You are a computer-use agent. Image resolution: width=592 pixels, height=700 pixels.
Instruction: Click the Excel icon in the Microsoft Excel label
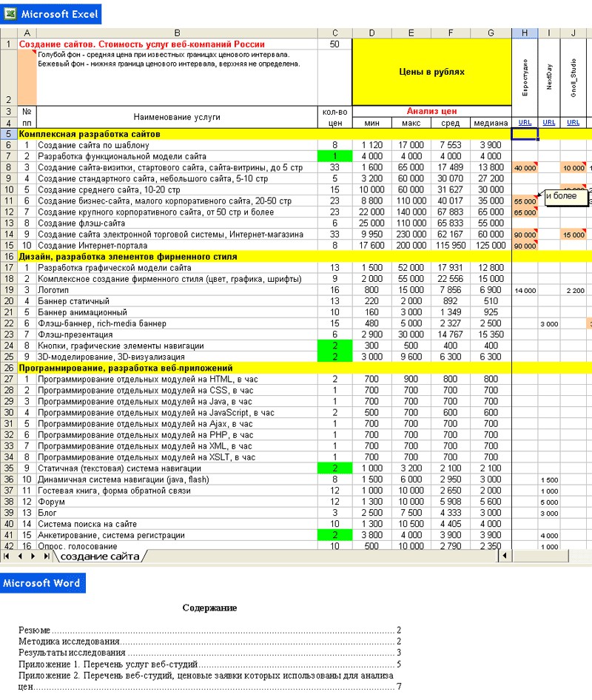click(10, 14)
